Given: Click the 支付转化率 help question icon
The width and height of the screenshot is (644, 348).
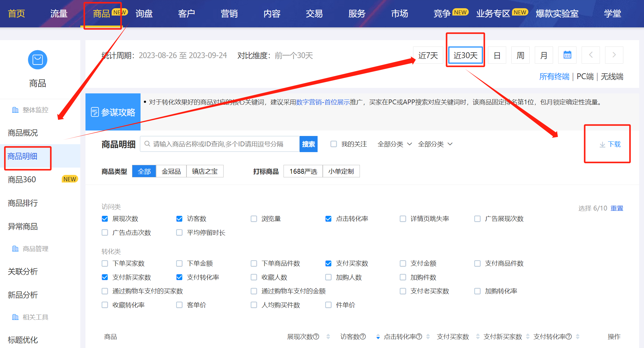Looking at the screenshot, I should coord(569,336).
